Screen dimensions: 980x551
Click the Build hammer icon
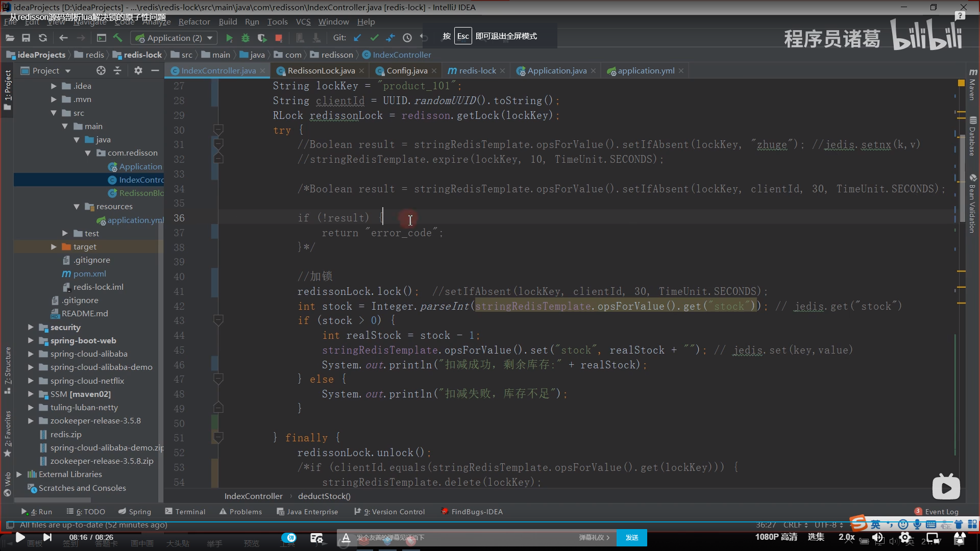[x=118, y=38]
